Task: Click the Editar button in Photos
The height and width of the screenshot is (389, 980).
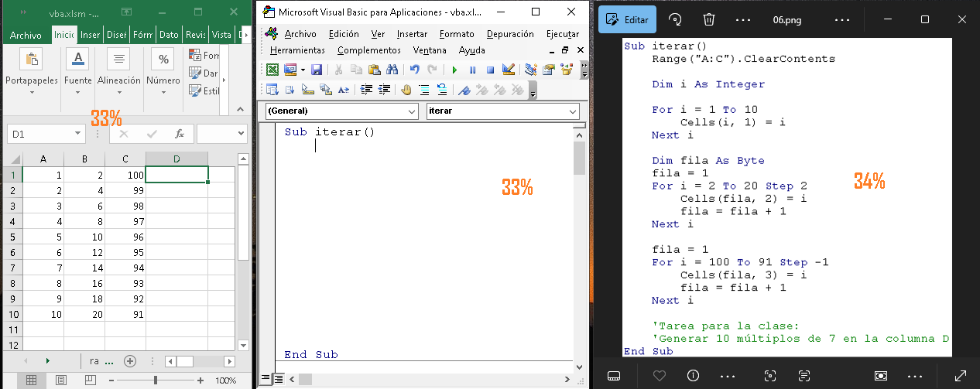Action: pyautogui.click(x=626, y=20)
